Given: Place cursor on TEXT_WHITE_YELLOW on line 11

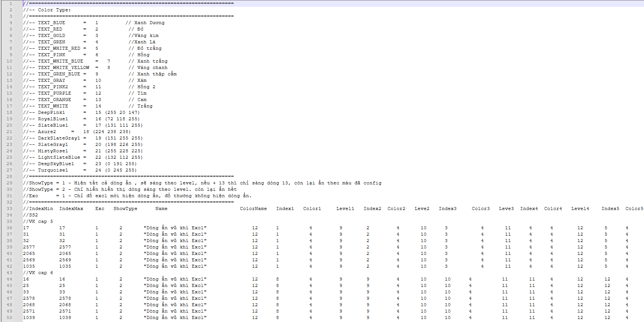Looking at the screenshot, I should (x=63, y=67).
